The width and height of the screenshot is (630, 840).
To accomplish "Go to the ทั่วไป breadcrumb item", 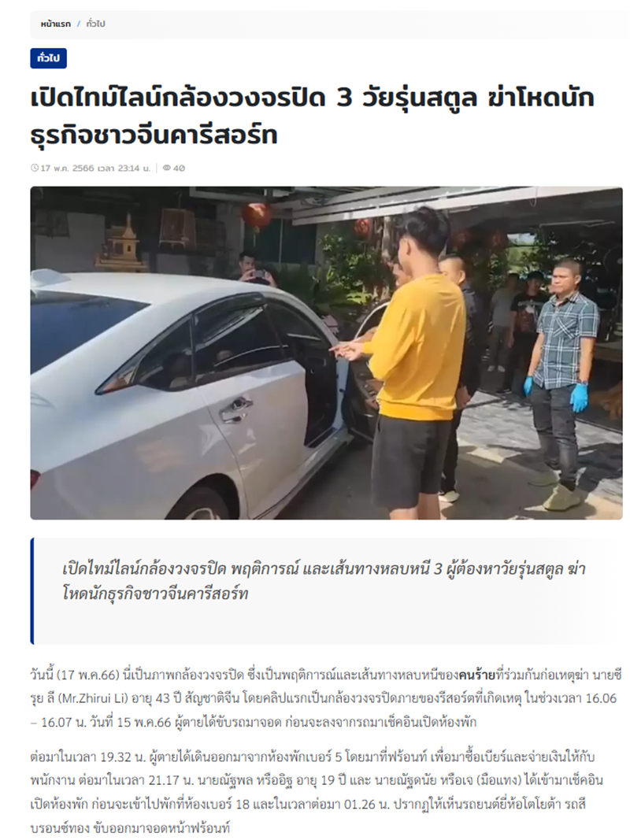I will (96, 24).
